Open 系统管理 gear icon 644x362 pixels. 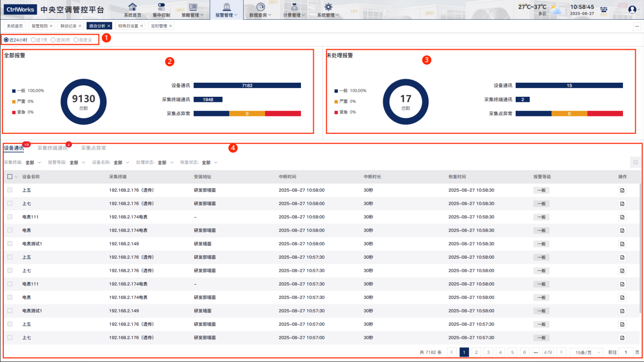pyautogui.click(x=328, y=7)
